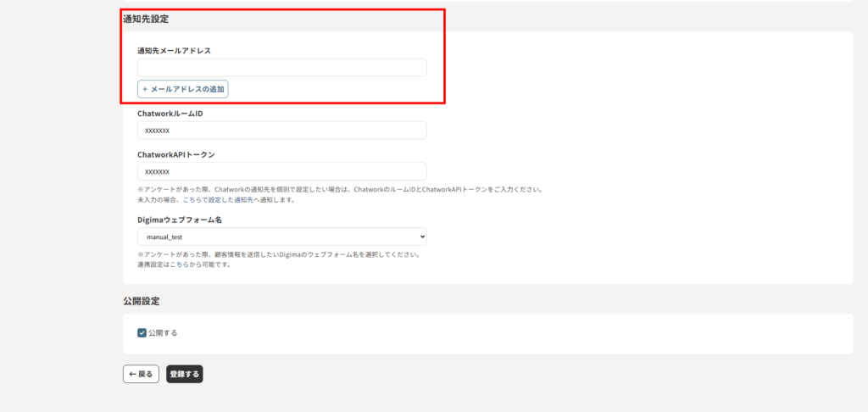The image size is (868, 412).
Task: Add another address via メールアドレスの追加
Action: click(182, 89)
